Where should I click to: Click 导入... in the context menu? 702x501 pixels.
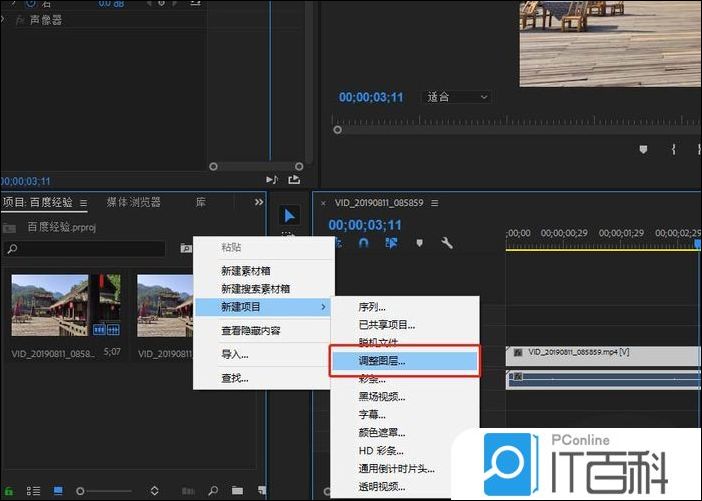click(235, 354)
